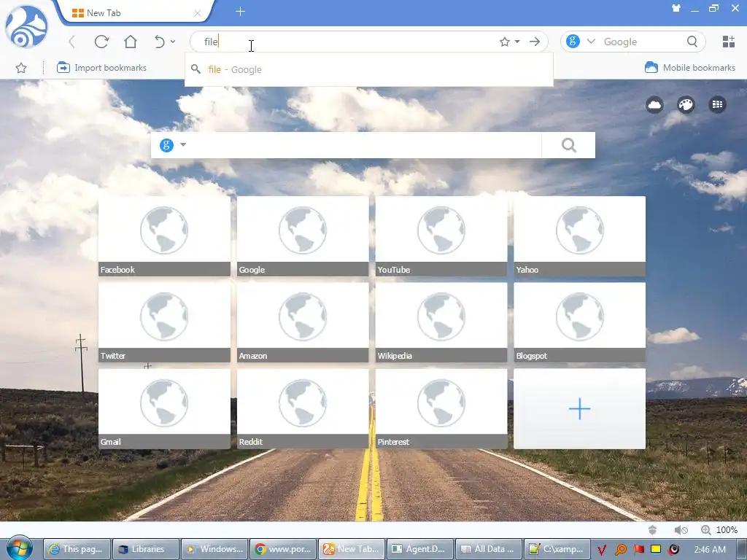Click the orange magnifier tray icon
The width and height of the screenshot is (747, 560).
620,550
